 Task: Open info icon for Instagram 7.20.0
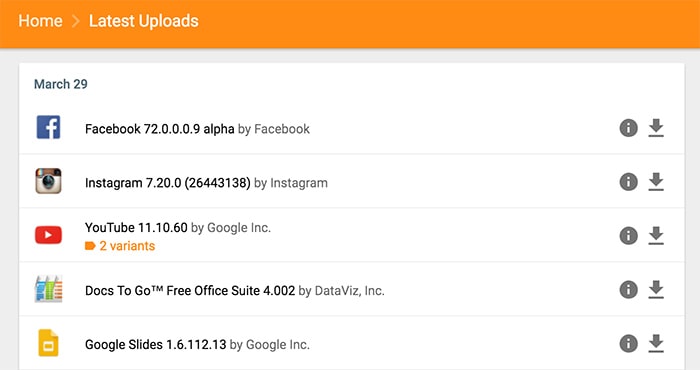629,182
